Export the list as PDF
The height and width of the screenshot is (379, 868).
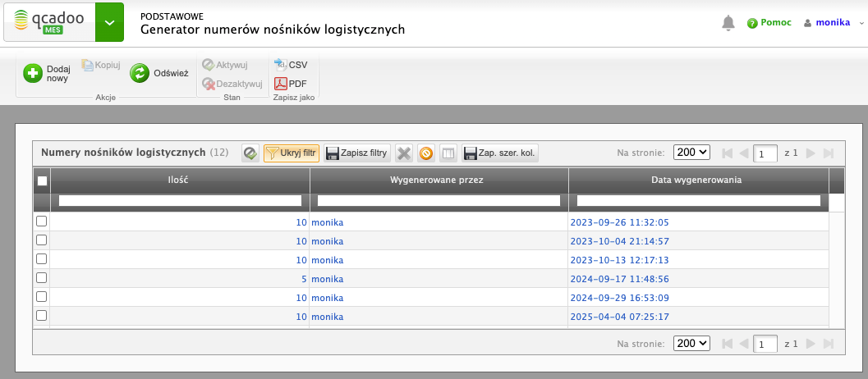(291, 84)
